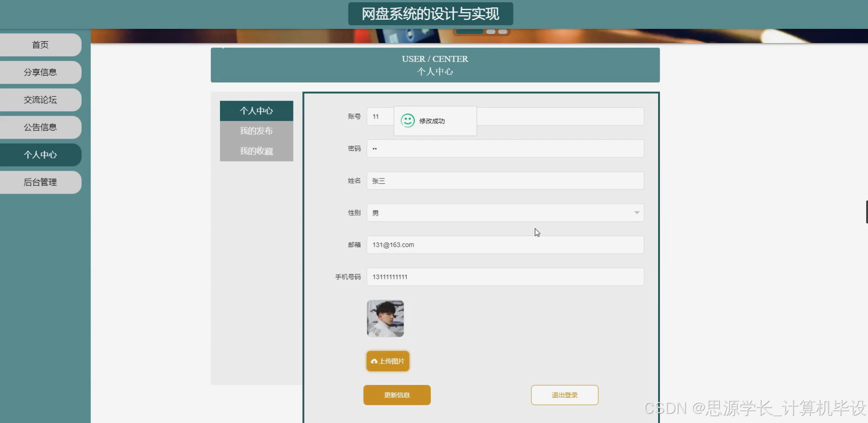The width and height of the screenshot is (868, 423).
Task: Click the avatar photo thumbnail
Action: [x=386, y=318]
